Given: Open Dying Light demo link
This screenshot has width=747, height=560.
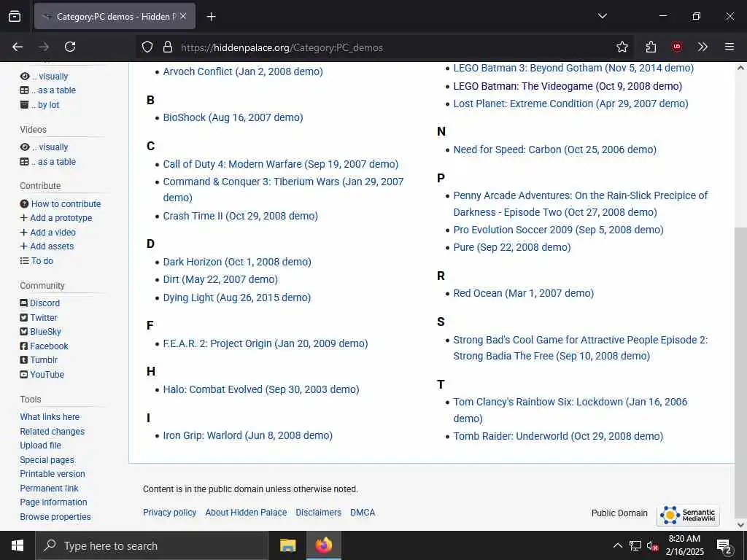Looking at the screenshot, I should (x=237, y=297).
